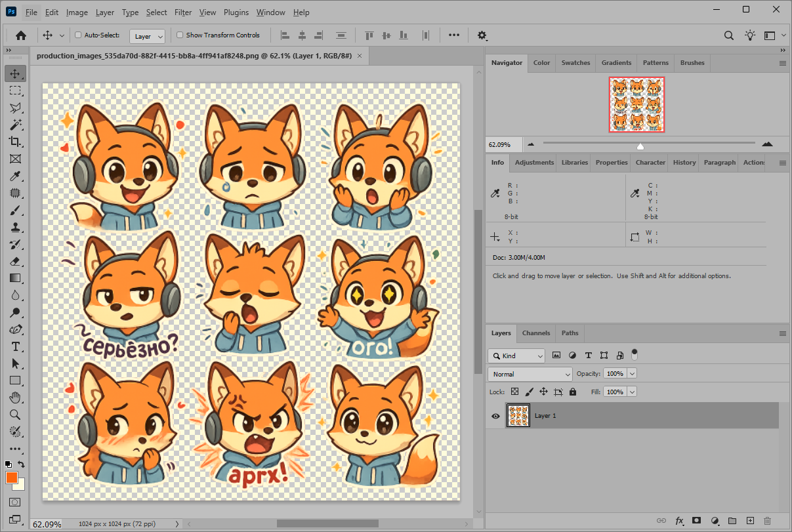Click the orange foreground color swatch
This screenshot has height=532, width=792.
pos(11,478)
